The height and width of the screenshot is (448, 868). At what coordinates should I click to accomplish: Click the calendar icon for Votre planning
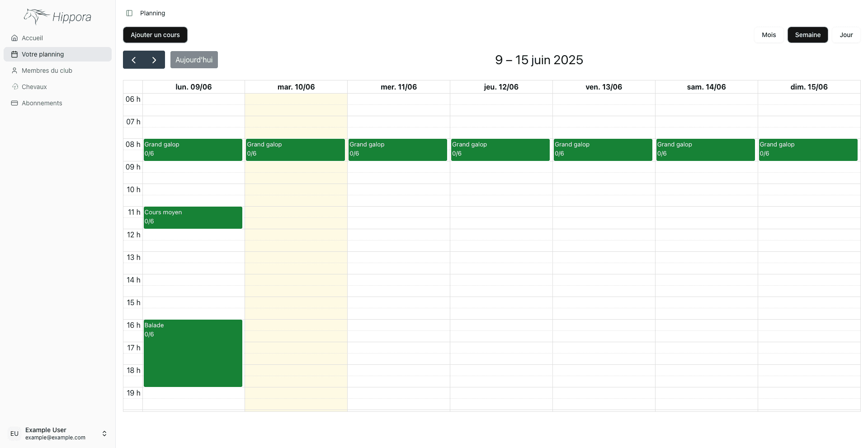pos(14,54)
